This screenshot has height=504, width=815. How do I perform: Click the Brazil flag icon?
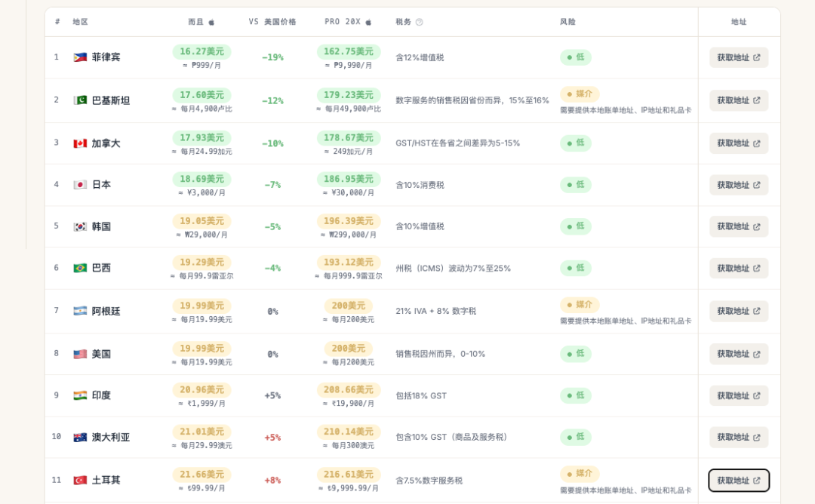click(x=80, y=268)
